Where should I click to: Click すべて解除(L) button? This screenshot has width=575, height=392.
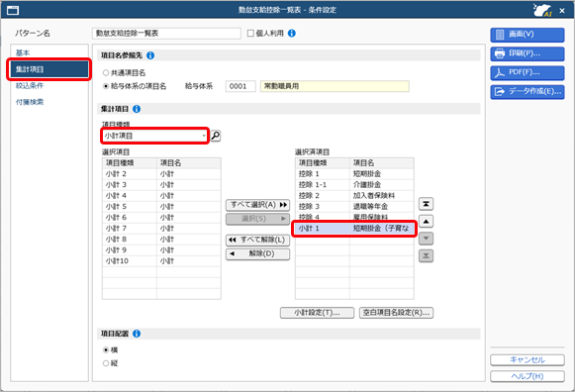tap(257, 241)
